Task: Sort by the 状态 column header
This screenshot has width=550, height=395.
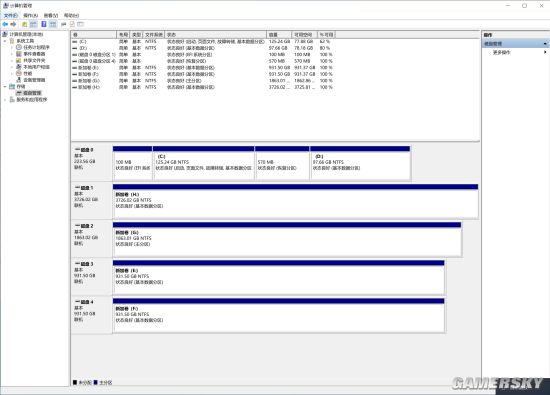Action: (215, 34)
